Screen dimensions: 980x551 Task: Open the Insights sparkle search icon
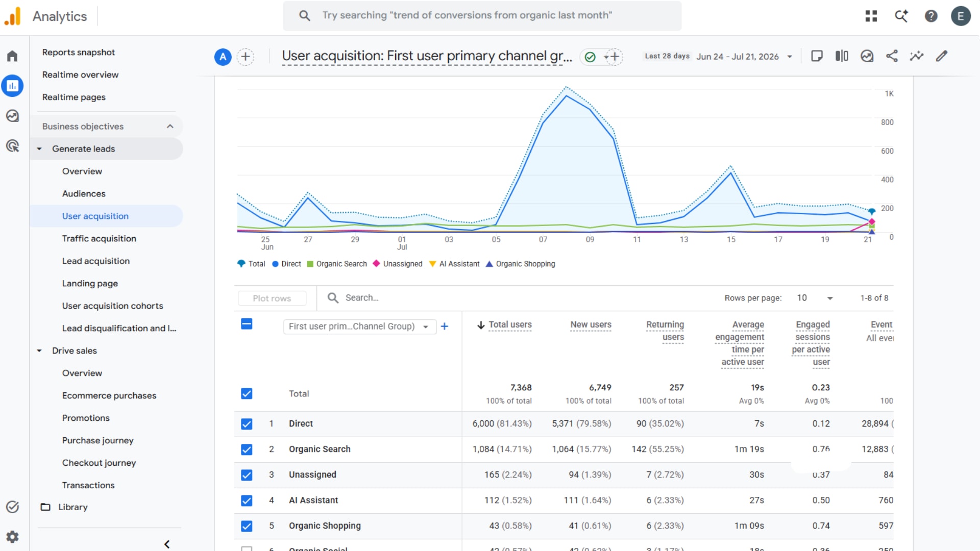[901, 16]
